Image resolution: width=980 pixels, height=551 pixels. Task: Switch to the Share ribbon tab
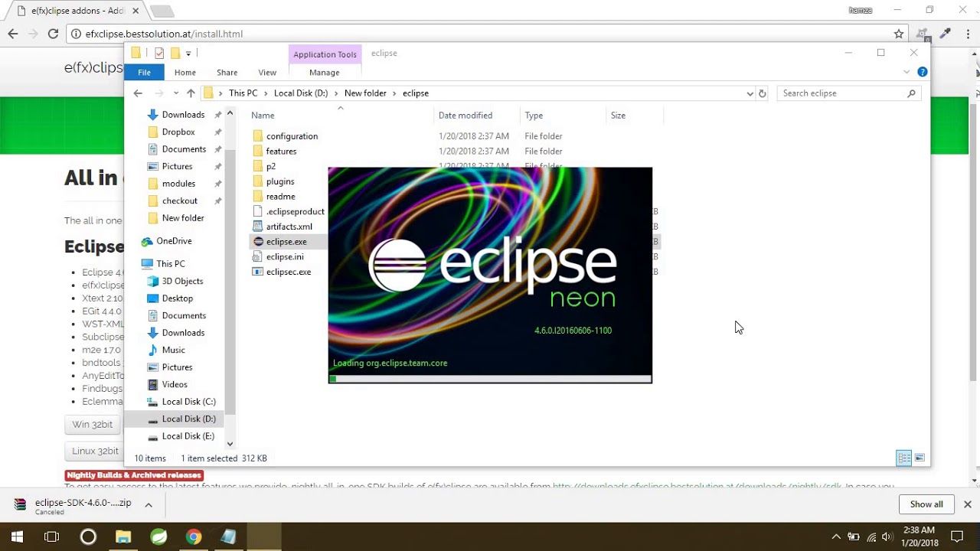227,72
